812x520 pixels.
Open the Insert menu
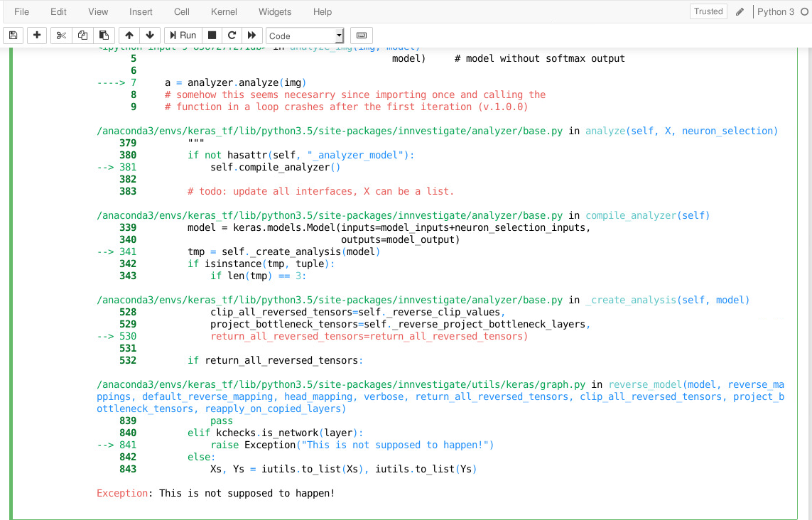[x=141, y=11]
